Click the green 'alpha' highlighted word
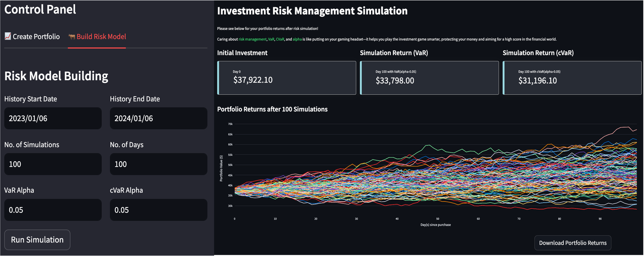 (x=297, y=39)
